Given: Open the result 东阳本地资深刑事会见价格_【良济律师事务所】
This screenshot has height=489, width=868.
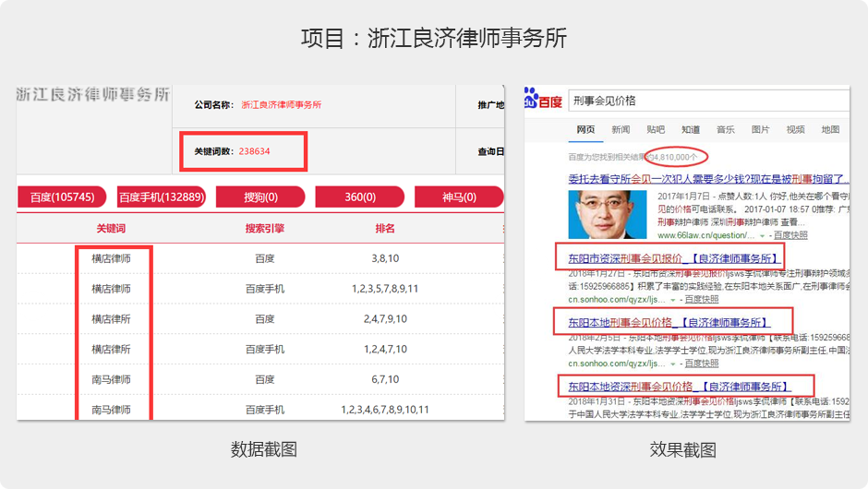Looking at the screenshot, I should [680, 387].
